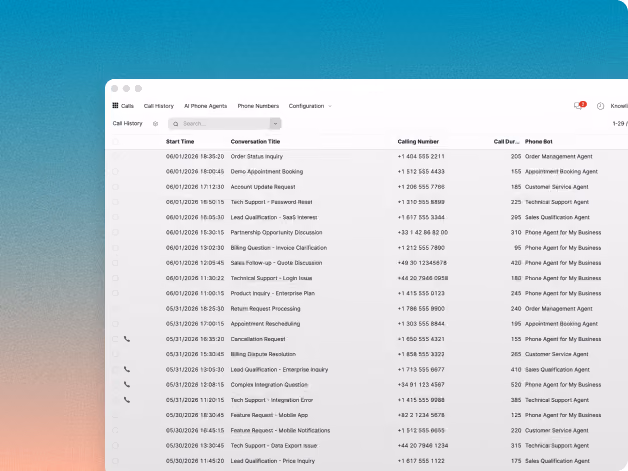Click calling number +49 30 12345678
The image size is (628, 471).
422,263
